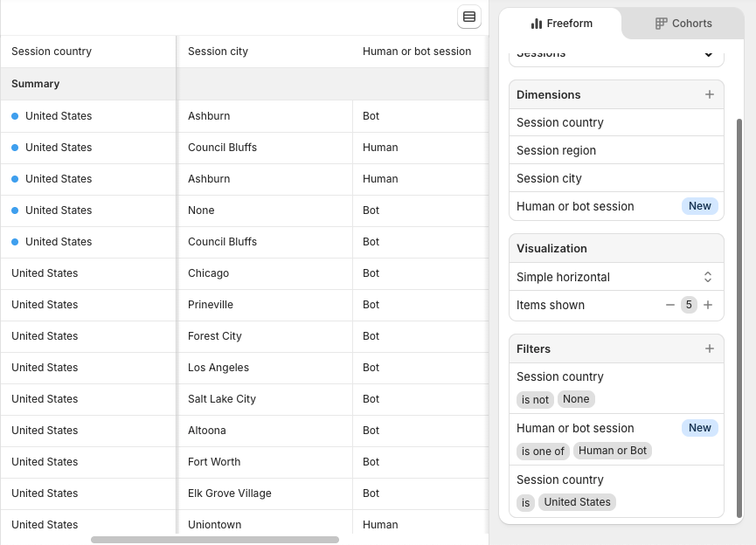The height and width of the screenshot is (545, 756).
Task: Open the Simple horizontal visualization dropdown
Action: click(616, 277)
